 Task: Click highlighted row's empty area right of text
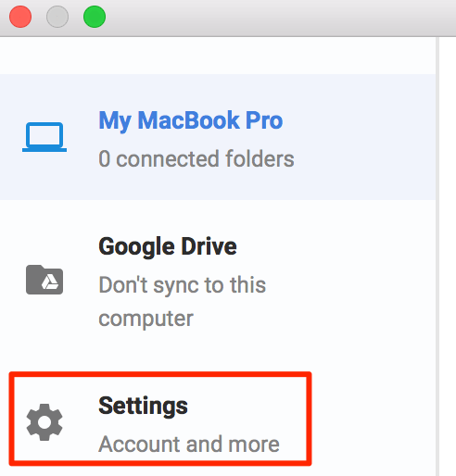tap(364, 137)
